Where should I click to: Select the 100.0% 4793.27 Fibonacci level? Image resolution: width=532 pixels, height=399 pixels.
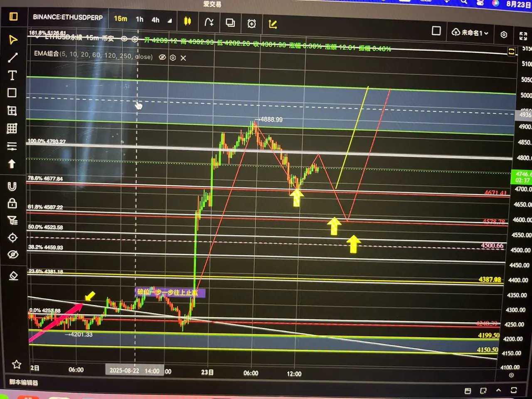click(x=47, y=141)
